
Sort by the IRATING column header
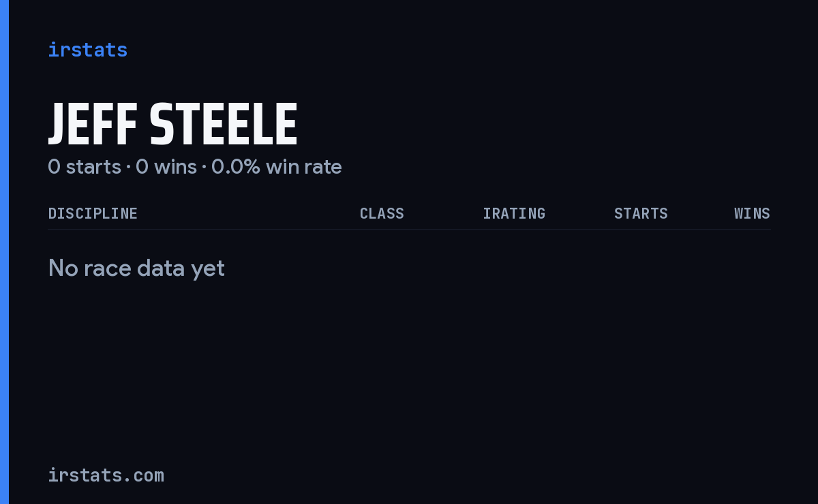point(514,213)
